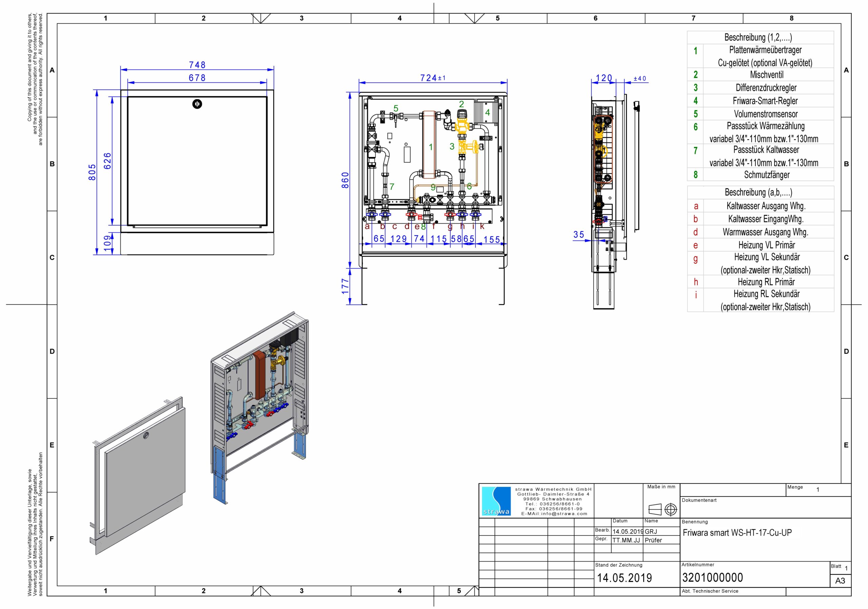Click the 'Menge' quantity label
This screenshot has width=868, height=609.
(x=795, y=487)
